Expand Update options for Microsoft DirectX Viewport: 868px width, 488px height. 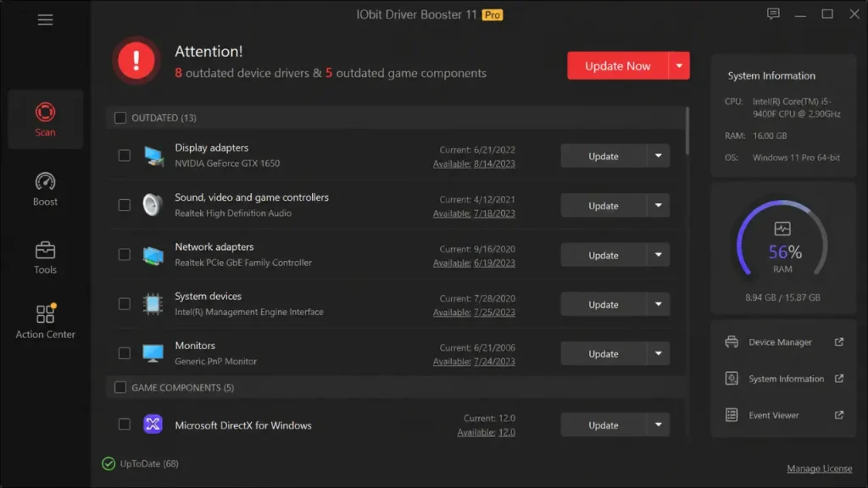point(658,425)
